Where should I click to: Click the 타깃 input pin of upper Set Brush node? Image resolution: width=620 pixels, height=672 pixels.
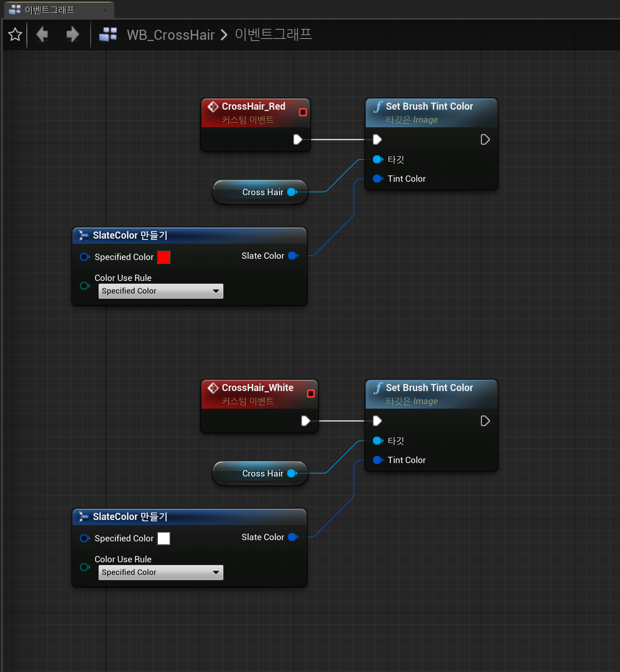point(378,159)
